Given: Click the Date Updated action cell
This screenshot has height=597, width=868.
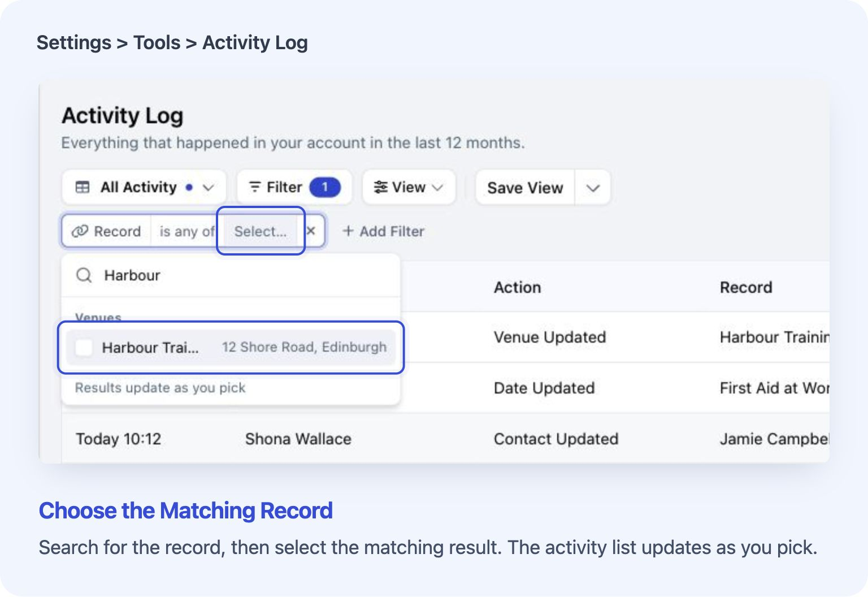Looking at the screenshot, I should click(544, 388).
